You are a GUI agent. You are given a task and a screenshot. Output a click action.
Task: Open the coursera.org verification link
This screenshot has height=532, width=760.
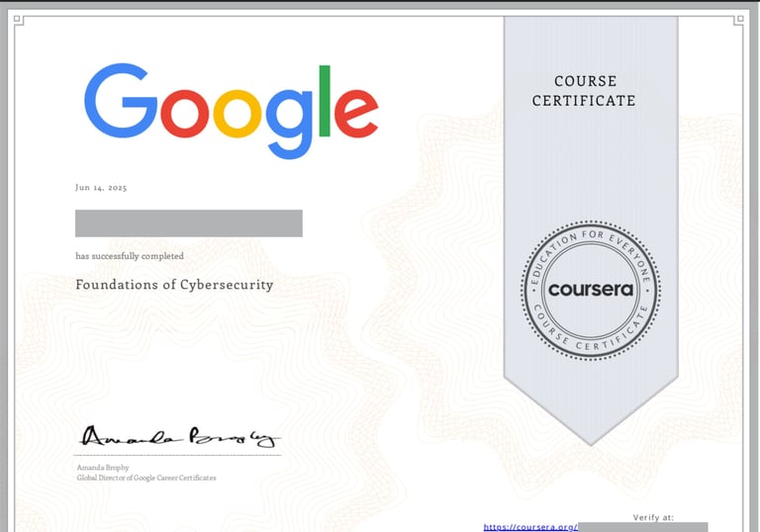[530, 527]
